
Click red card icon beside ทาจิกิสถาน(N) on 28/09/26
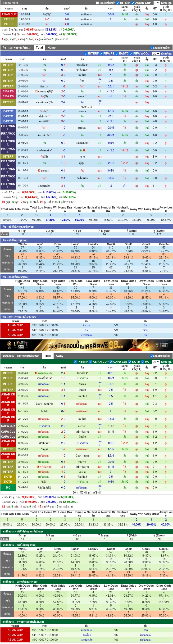(36, 373)
